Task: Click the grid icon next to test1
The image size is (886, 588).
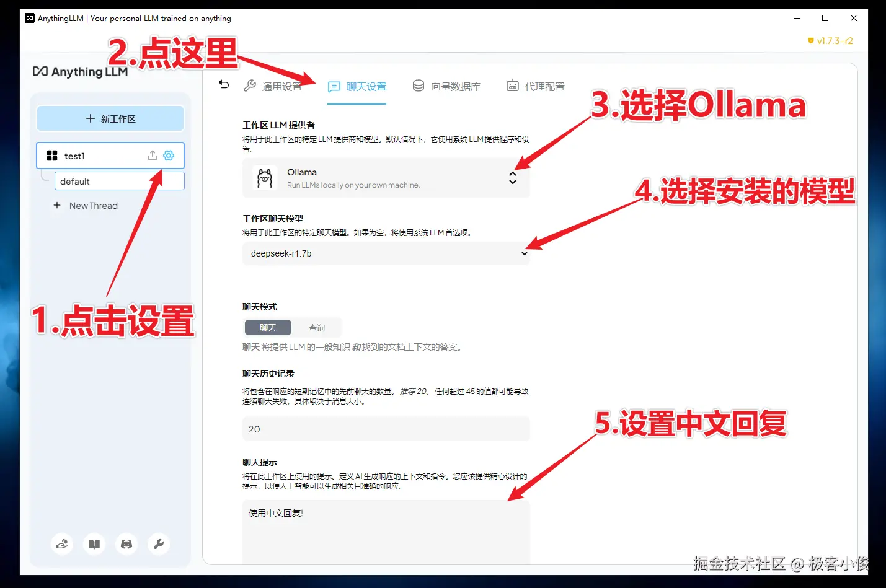Action: pyautogui.click(x=52, y=156)
